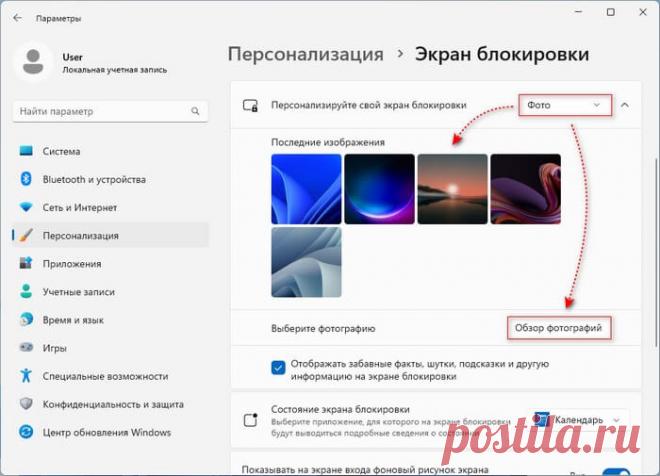This screenshot has height=476, width=660.
Task: Click the Сеть и Интернет wifi icon
Action: click(x=26, y=207)
